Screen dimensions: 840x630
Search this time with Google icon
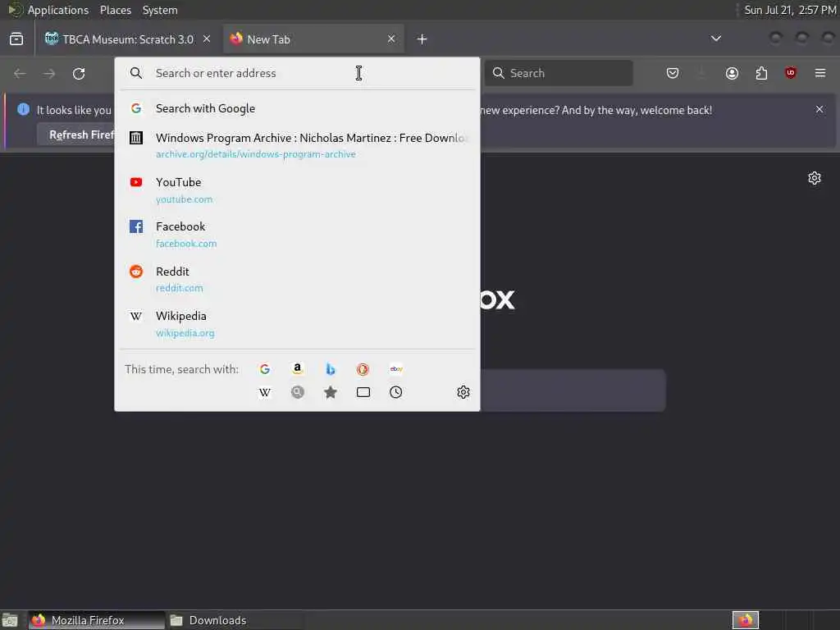[x=265, y=369]
